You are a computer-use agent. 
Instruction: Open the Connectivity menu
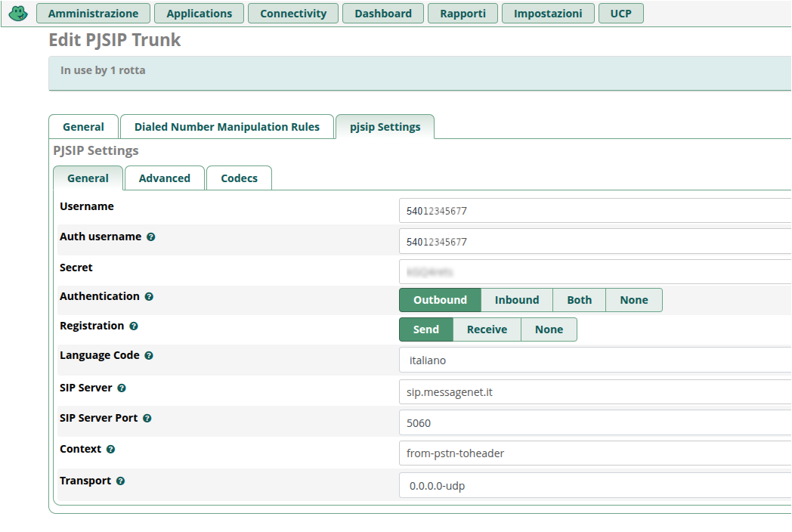[293, 14]
